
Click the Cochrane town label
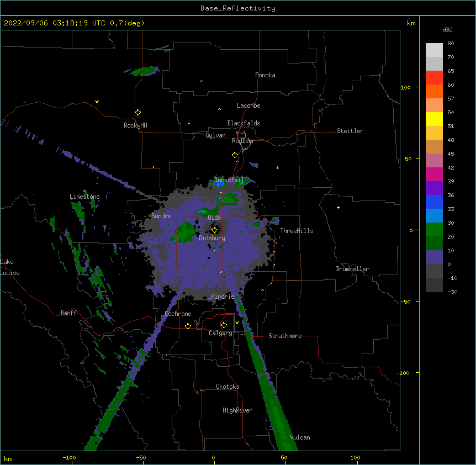178,314
